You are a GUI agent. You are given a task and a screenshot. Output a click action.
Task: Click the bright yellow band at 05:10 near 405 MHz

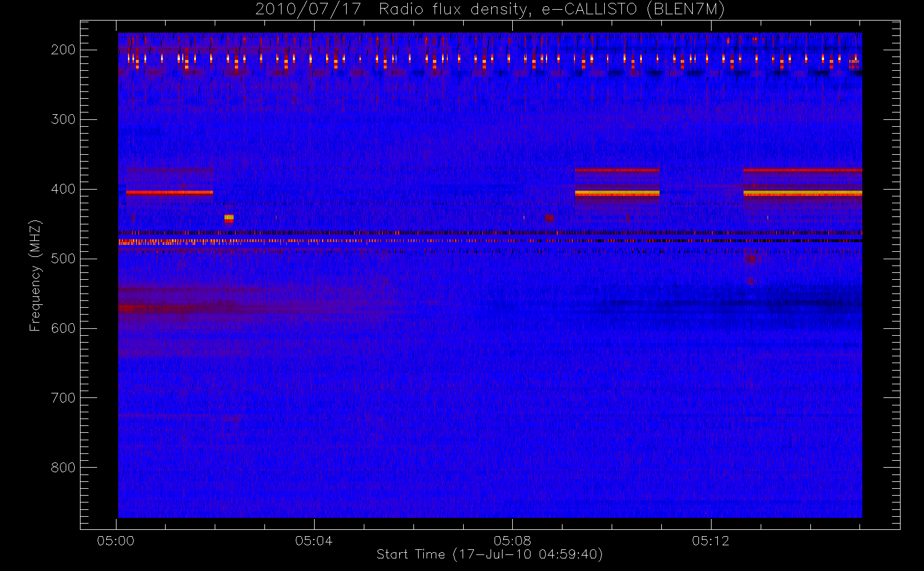[617, 194]
